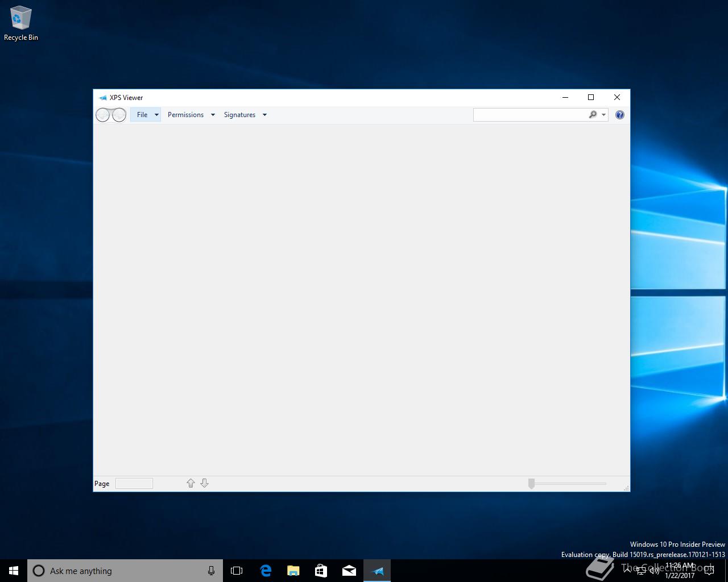
Task: Open XPS Viewer help icon
Action: [620, 115]
